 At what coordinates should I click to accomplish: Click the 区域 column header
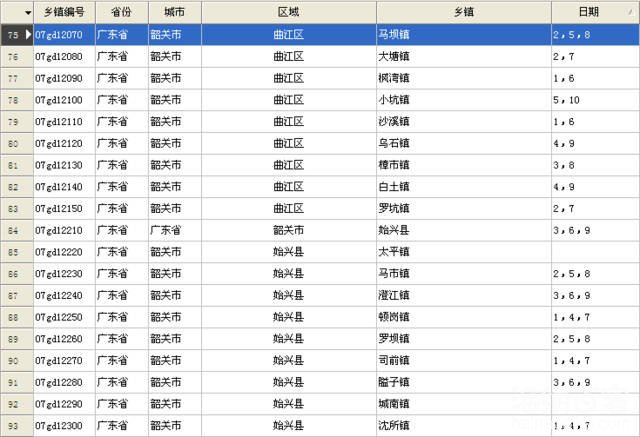click(289, 12)
